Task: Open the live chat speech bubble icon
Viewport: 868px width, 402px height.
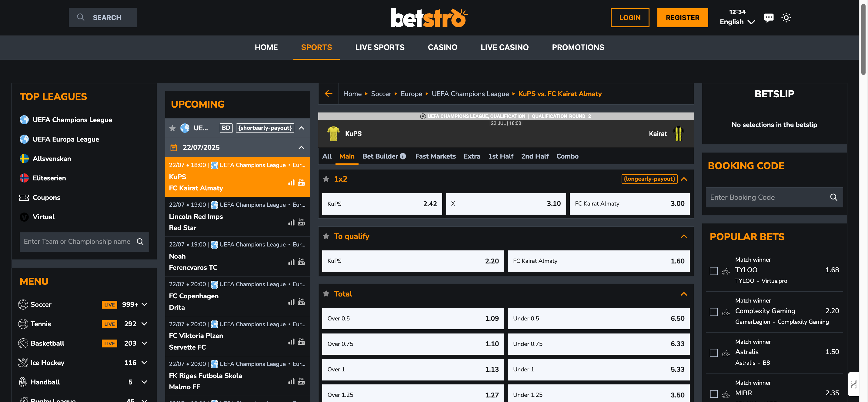Action: click(769, 18)
